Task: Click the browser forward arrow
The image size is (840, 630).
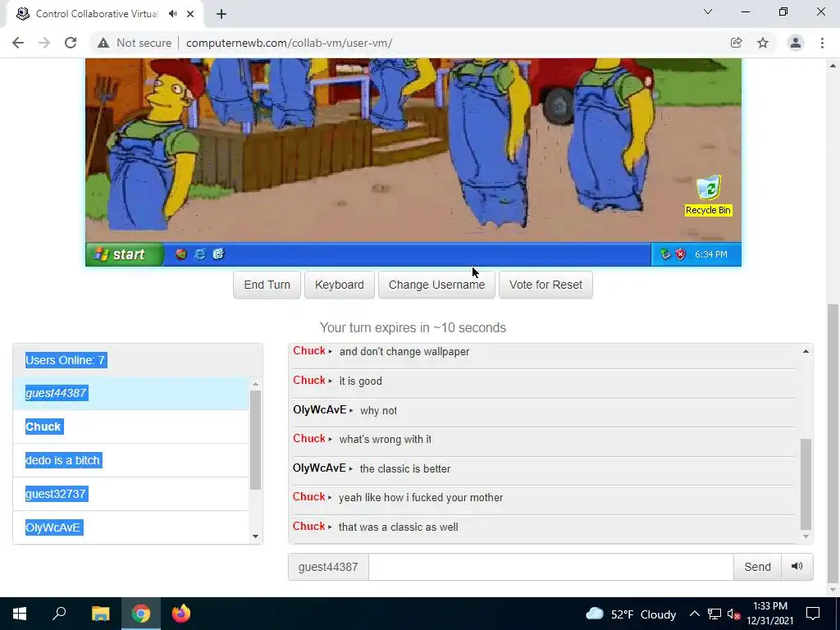Action: 44,43
